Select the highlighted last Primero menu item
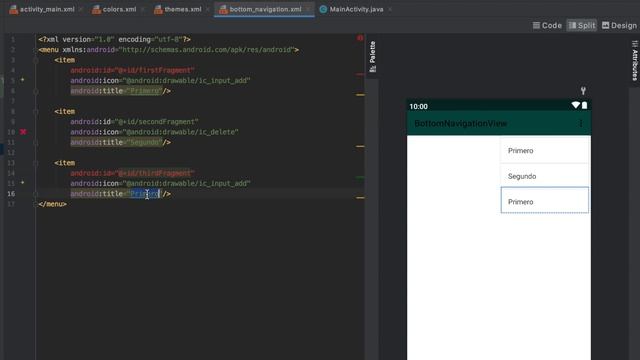 (x=544, y=200)
